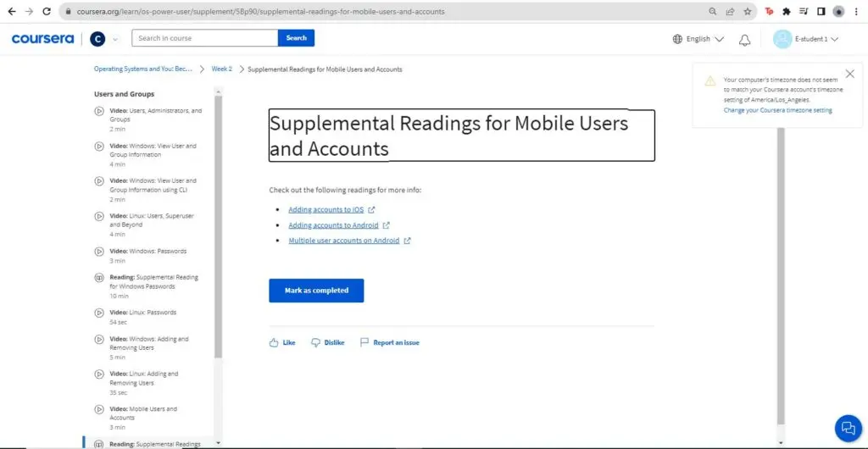The height and width of the screenshot is (449, 868).
Task: Click the share page icon in address bar
Action: coord(730,11)
